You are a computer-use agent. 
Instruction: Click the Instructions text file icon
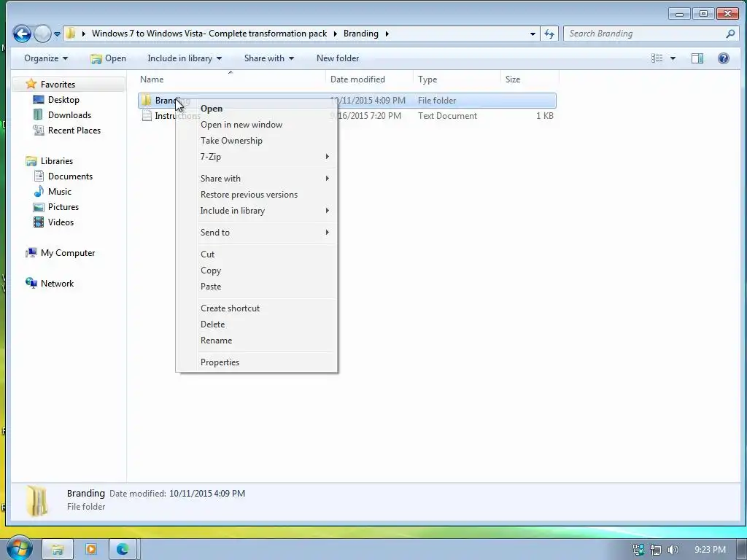click(147, 116)
